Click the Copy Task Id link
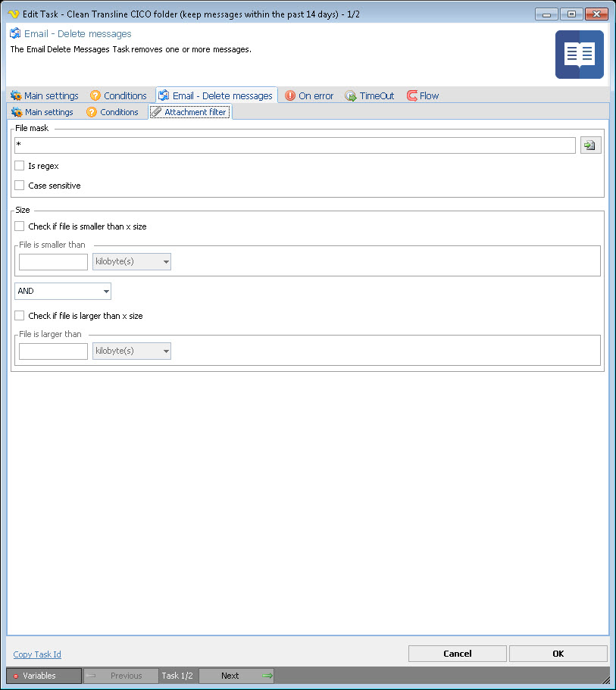The image size is (616, 690). click(37, 654)
